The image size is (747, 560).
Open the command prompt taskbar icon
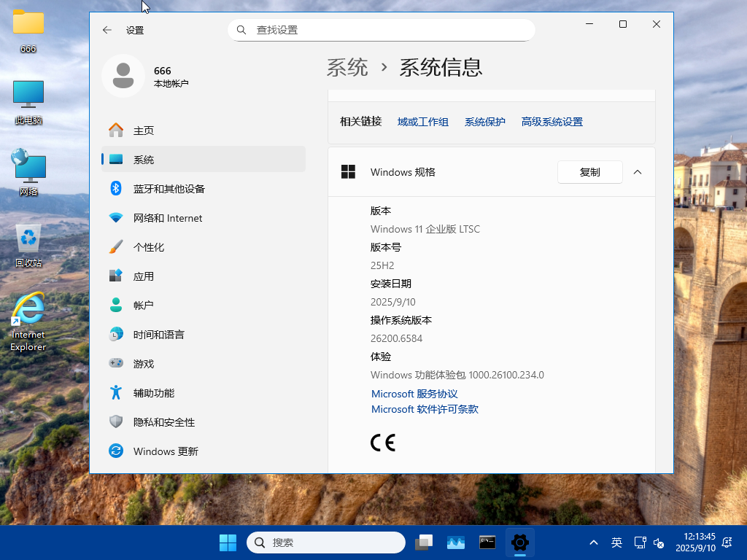(x=487, y=542)
